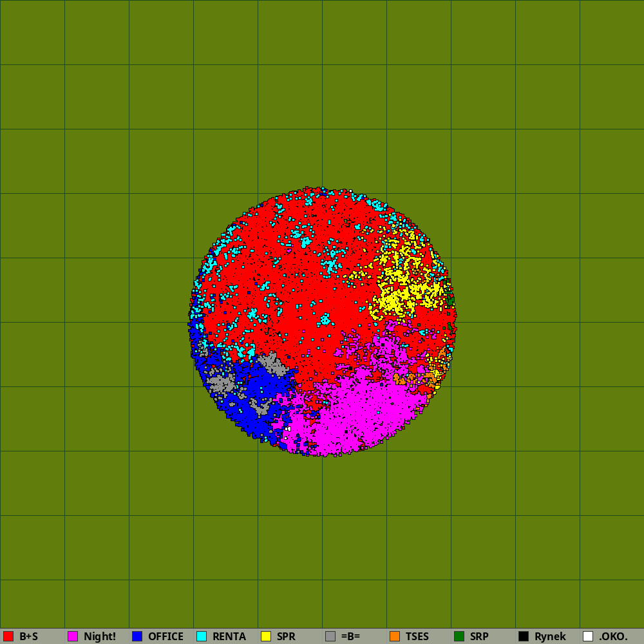Select the B+S legend label
The height and width of the screenshot is (644, 644).
(x=29, y=636)
